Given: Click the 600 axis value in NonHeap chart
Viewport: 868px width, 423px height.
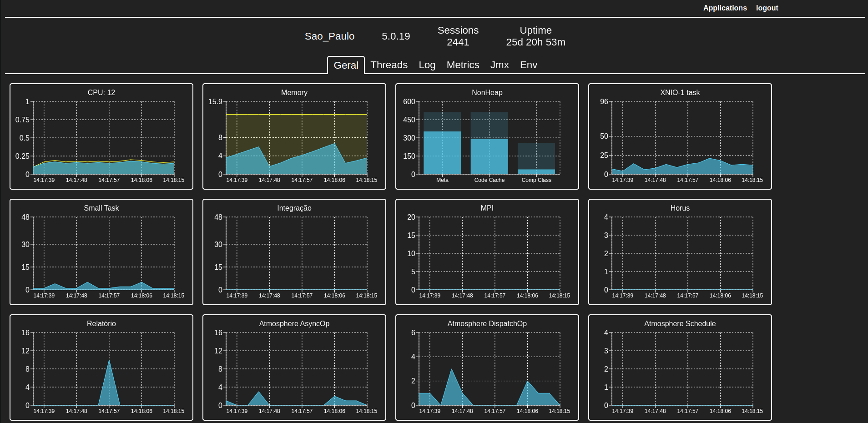Looking at the screenshot, I should 409,101.
